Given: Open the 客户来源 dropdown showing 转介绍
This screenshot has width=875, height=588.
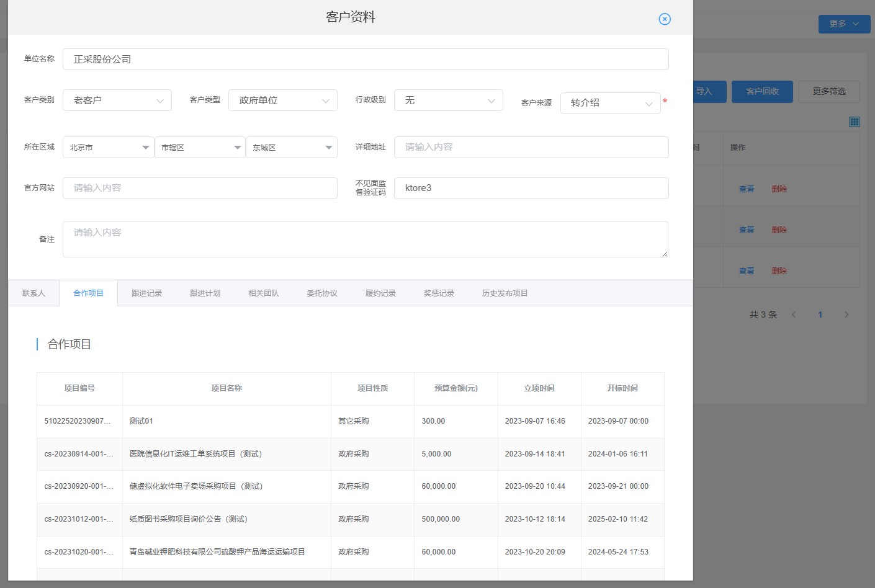Looking at the screenshot, I should click(611, 103).
